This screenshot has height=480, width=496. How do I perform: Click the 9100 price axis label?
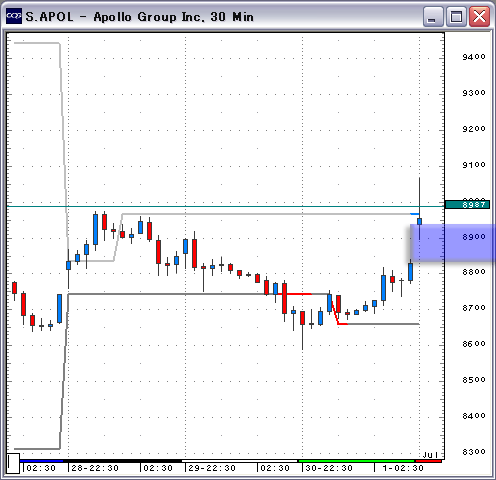[474, 165]
